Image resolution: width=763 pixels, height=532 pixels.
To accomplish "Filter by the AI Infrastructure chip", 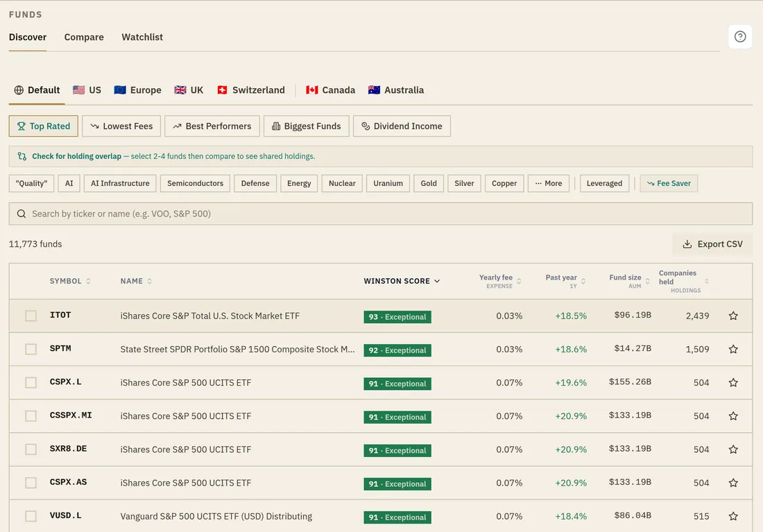I will click(x=120, y=184).
